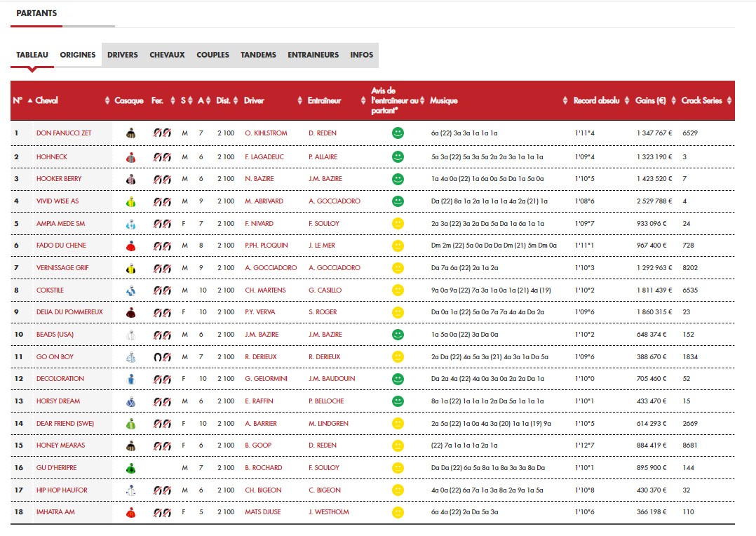Click the green smiley for BEADS (USA)
The width and height of the screenshot is (756, 536).
point(398,335)
